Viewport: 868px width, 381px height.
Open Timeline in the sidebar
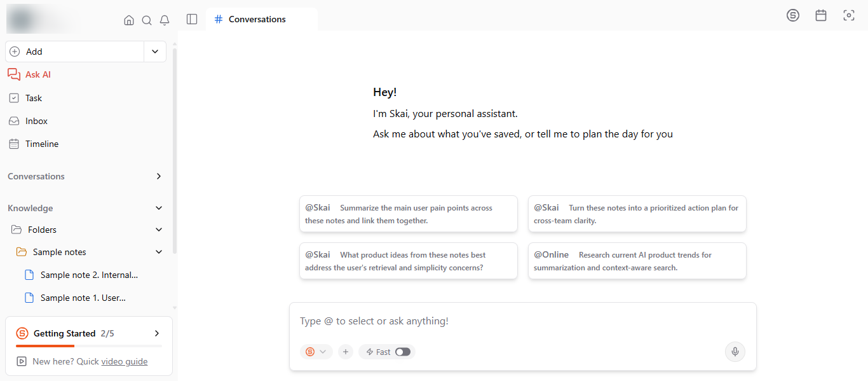pyautogui.click(x=42, y=144)
